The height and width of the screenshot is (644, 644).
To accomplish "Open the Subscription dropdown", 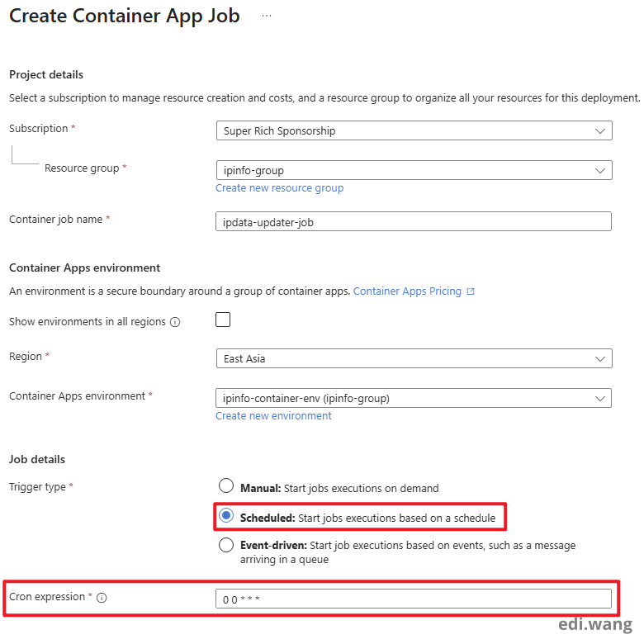I will (x=413, y=130).
